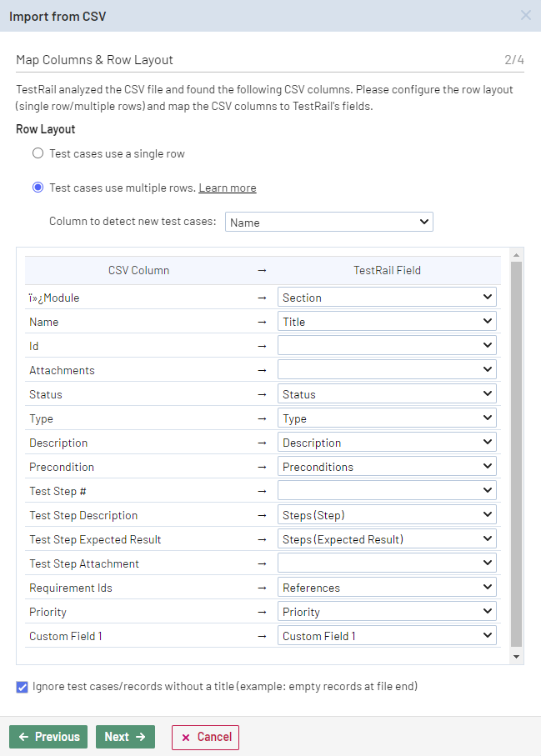Close the Import from CSV dialog
Viewport: 541px width, 756px height.
pyautogui.click(x=525, y=15)
